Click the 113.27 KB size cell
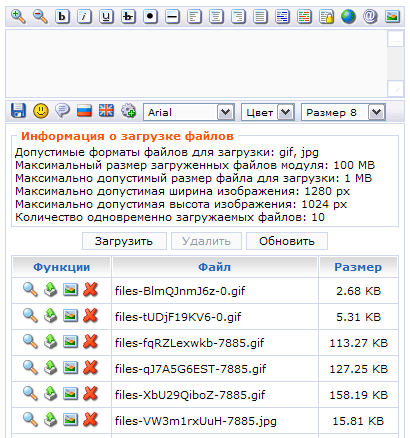Viewport: 410px width, 438px height. coord(359,343)
